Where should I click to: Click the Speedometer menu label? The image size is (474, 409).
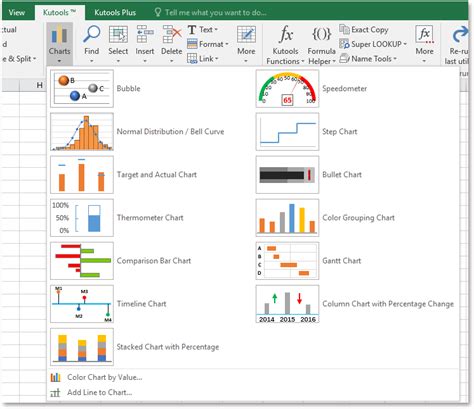tap(344, 89)
